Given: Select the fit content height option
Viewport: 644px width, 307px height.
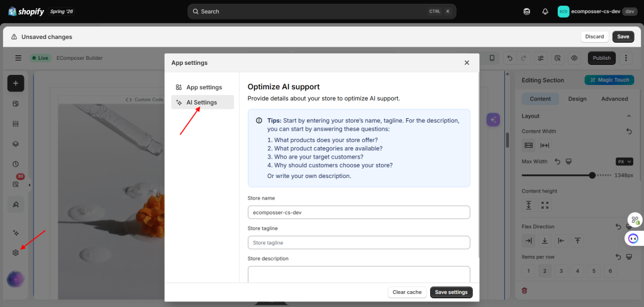Looking at the screenshot, I should click(528, 205).
